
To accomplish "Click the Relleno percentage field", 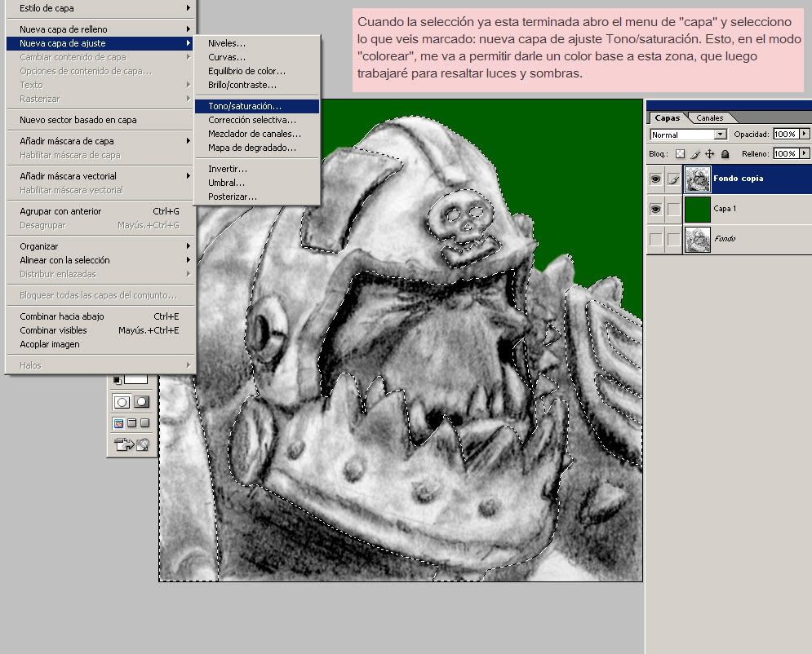I will pos(786,153).
